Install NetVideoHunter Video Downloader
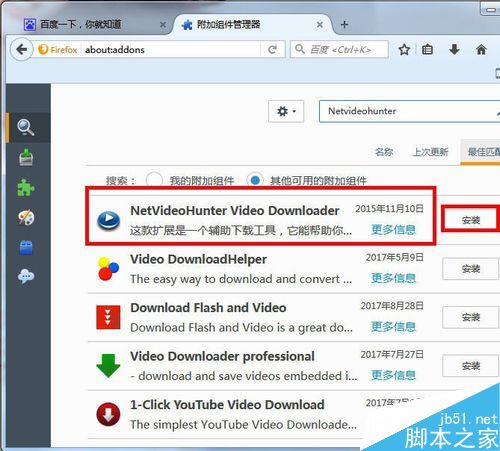 (471, 220)
